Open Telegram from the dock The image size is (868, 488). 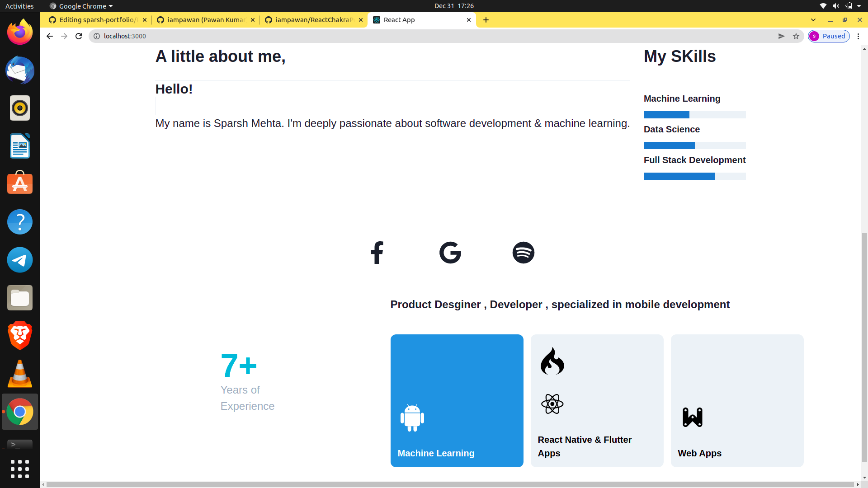click(x=19, y=260)
